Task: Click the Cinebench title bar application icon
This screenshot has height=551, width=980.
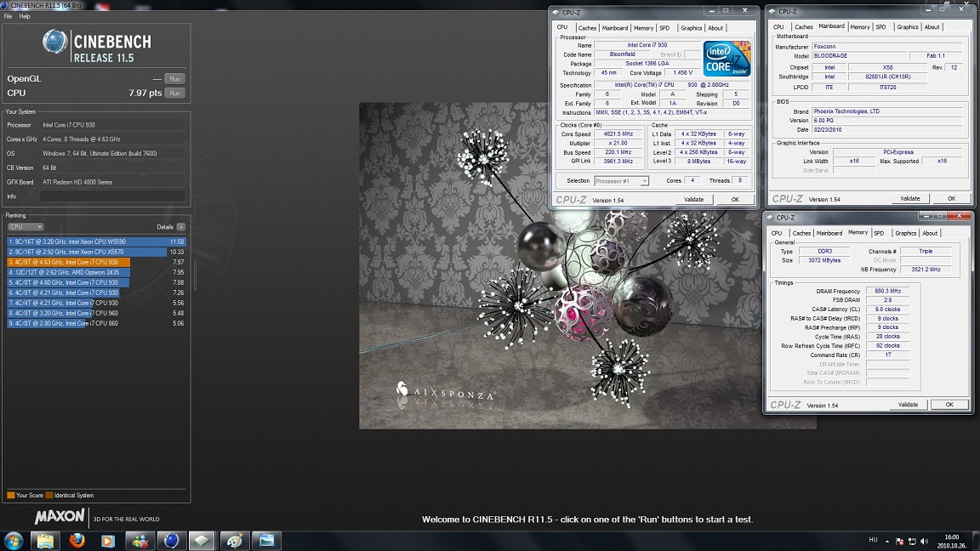Action: (5, 5)
